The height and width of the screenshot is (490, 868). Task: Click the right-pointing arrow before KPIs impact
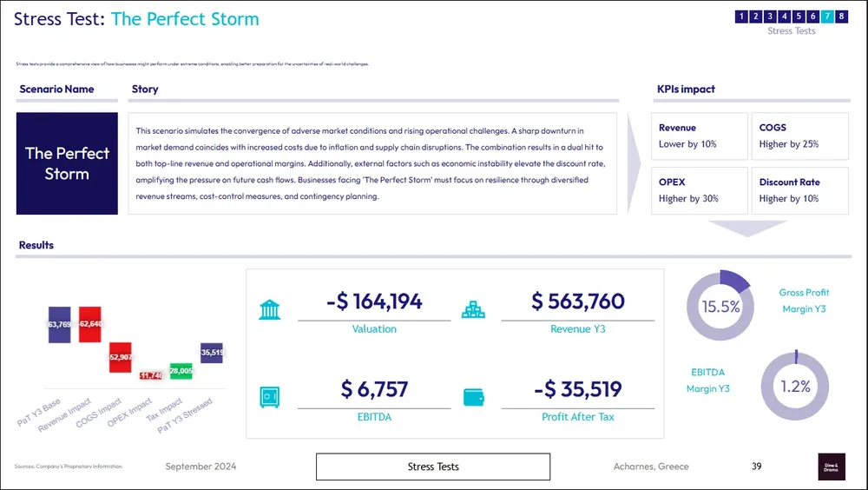point(633,162)
